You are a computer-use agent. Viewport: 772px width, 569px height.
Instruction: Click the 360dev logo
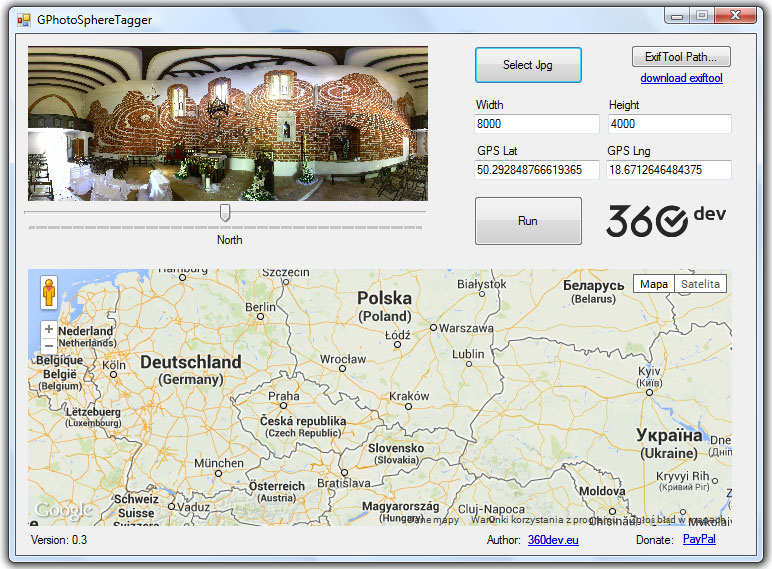click(666, 221)
